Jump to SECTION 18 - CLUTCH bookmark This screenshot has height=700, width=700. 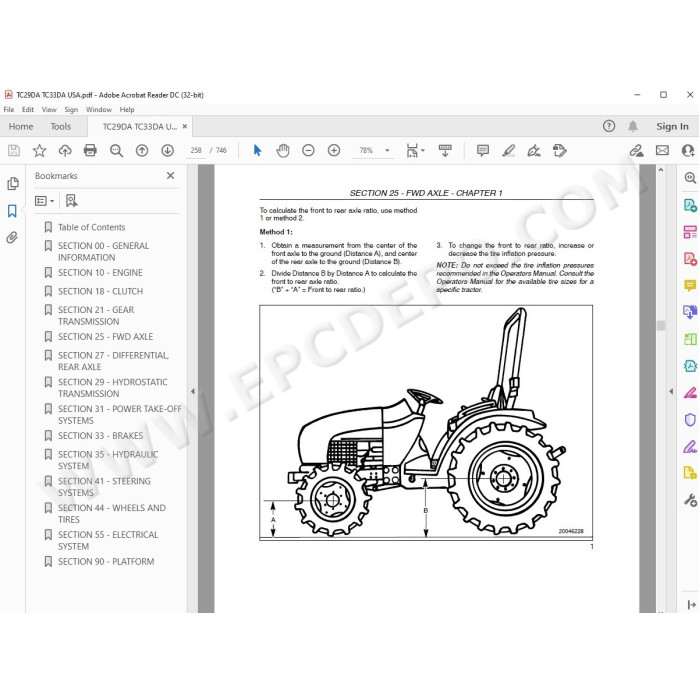(100, 292)
